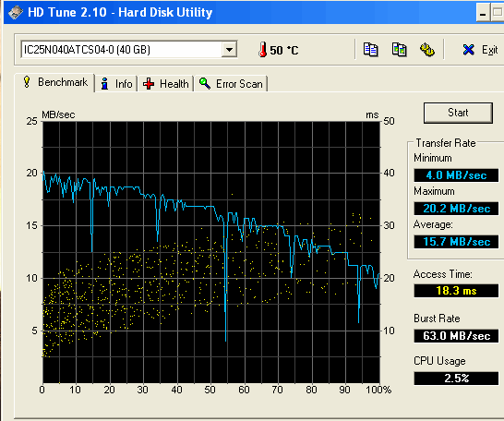Click the HD Tune title bar icon
The height and width of the screenshot is (421, 504).
[16, 12]
